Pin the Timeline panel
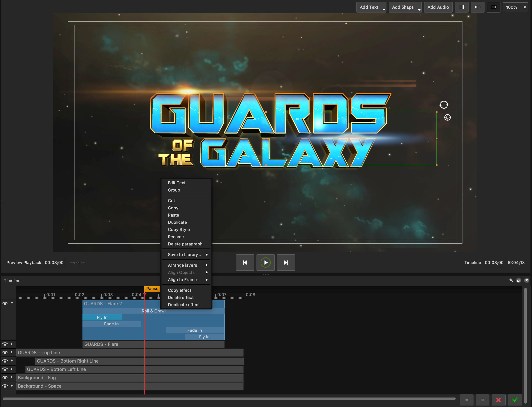The image size is (532, 407). (511, 280)
